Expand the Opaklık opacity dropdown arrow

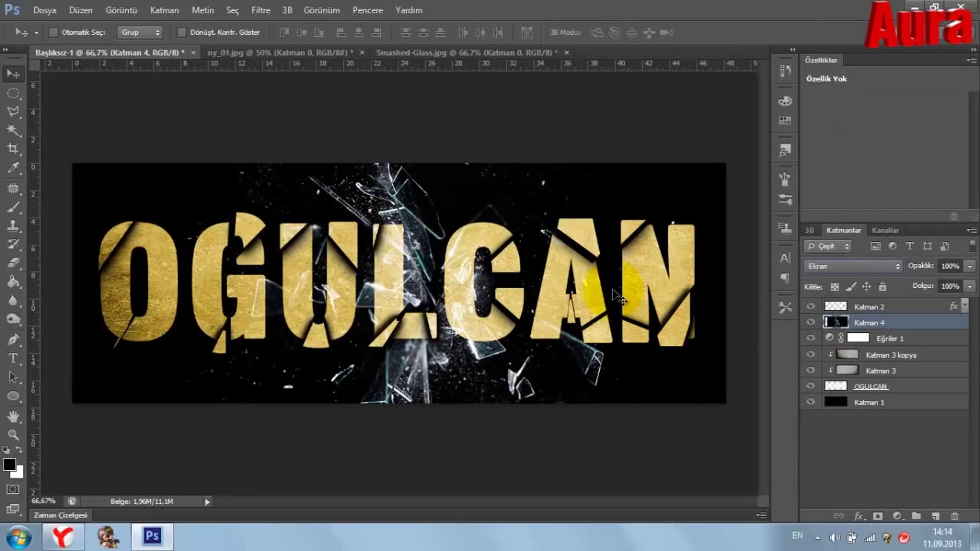pyautogui.click(x=970, y=266)
